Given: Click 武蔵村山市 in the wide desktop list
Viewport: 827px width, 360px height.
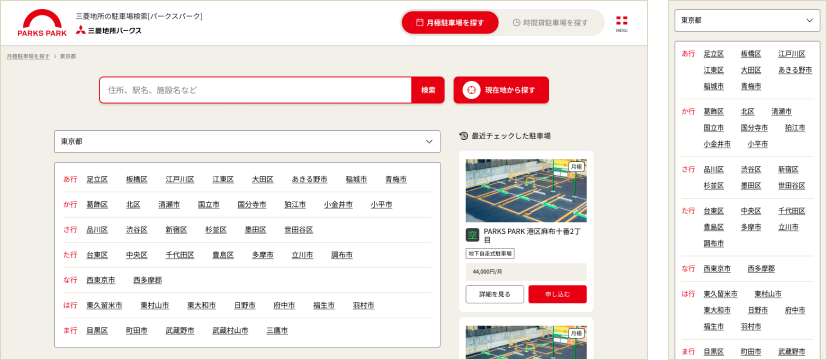Looking at the screenshot, I should coord(230,331).
